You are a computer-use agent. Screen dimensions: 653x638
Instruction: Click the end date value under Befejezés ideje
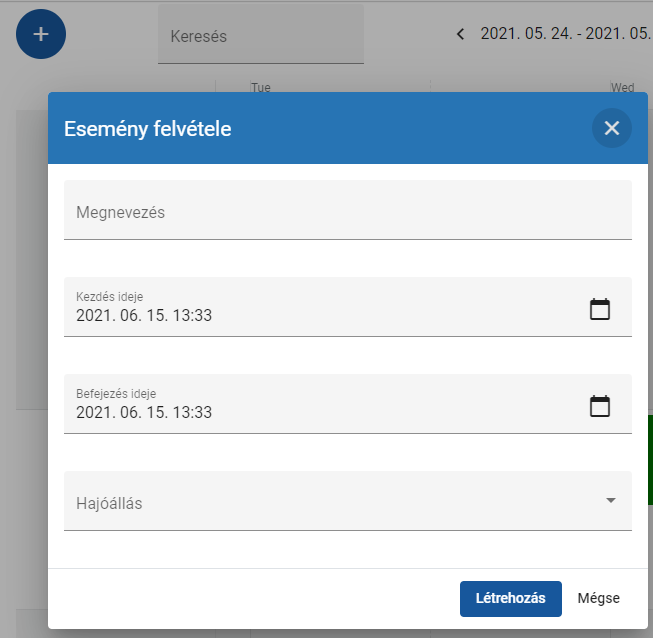tap(144, 413)
